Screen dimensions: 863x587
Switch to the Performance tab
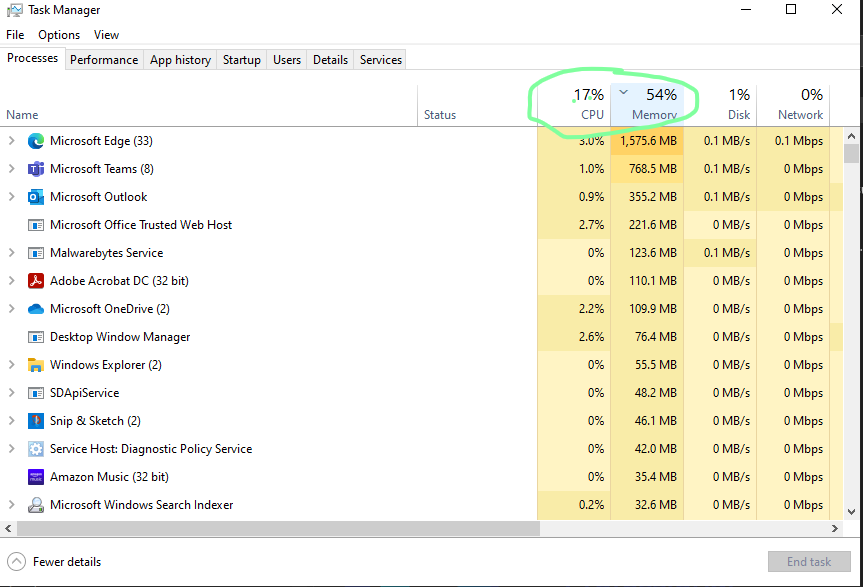point(104,60)
